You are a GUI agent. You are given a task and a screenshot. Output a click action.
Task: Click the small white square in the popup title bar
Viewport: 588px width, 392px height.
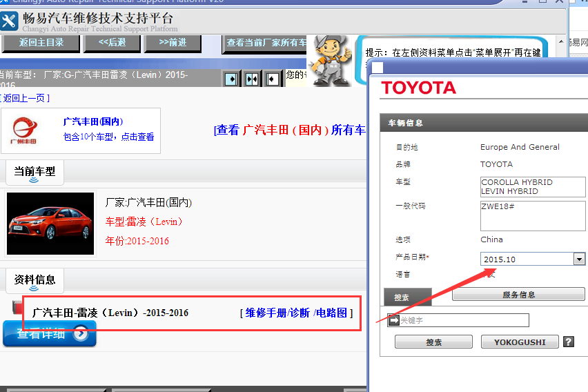(x=378, y=68)
